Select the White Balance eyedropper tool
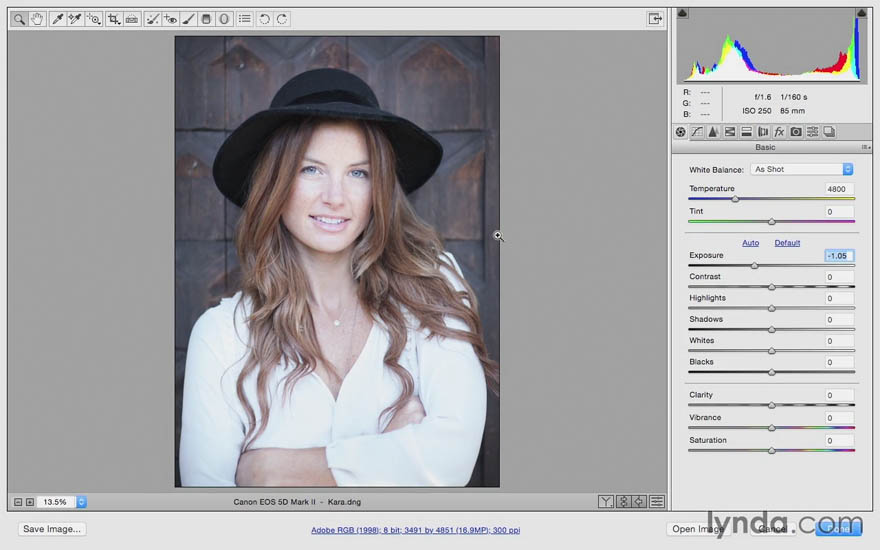 [x=57, y=20]
